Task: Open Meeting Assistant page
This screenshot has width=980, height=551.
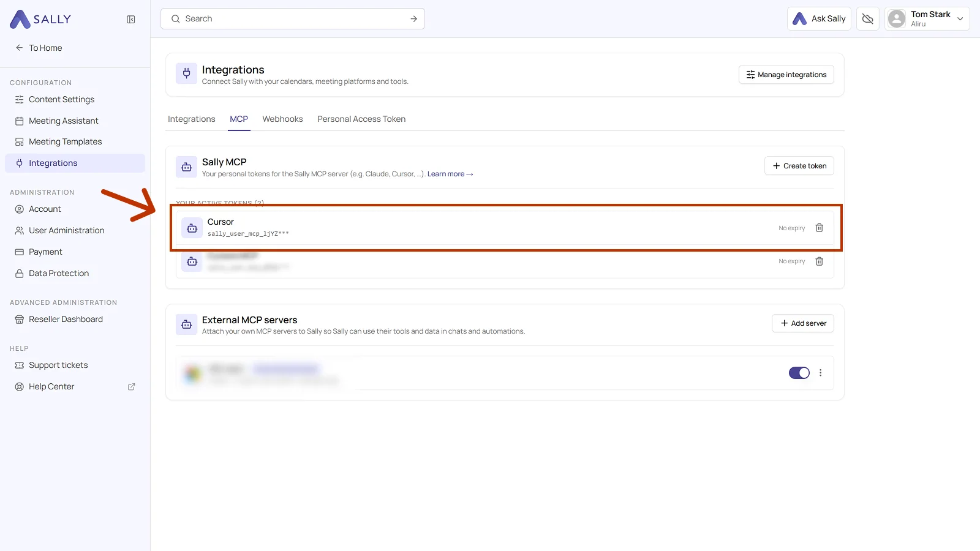Action: pos(75,121)
